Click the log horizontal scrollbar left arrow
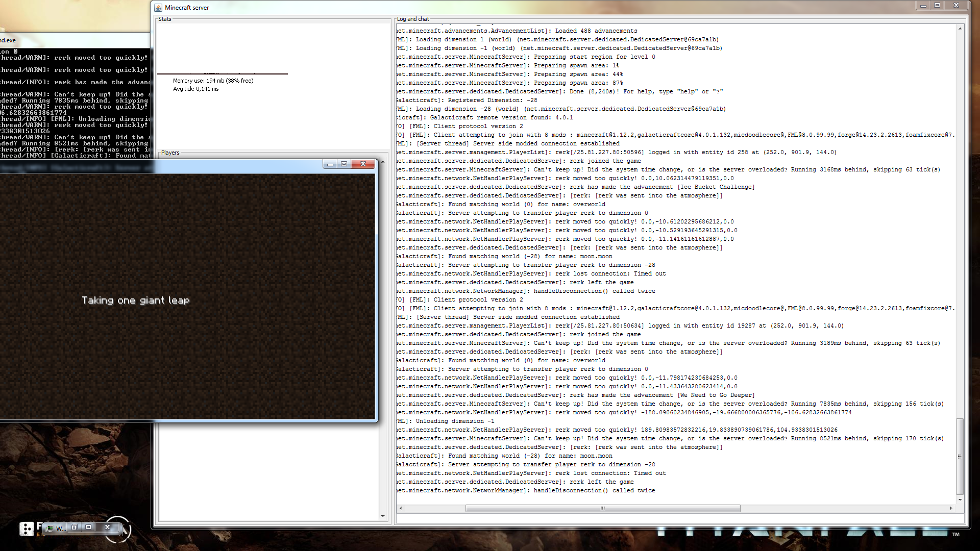The height and width of the screenshot is (551, 980). 401,508
